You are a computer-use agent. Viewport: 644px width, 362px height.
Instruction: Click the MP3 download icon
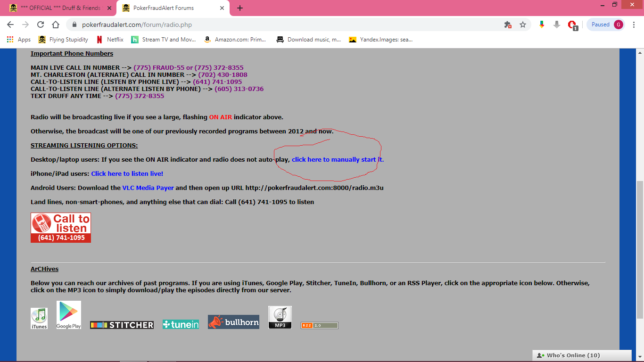(x=280, y=317)
